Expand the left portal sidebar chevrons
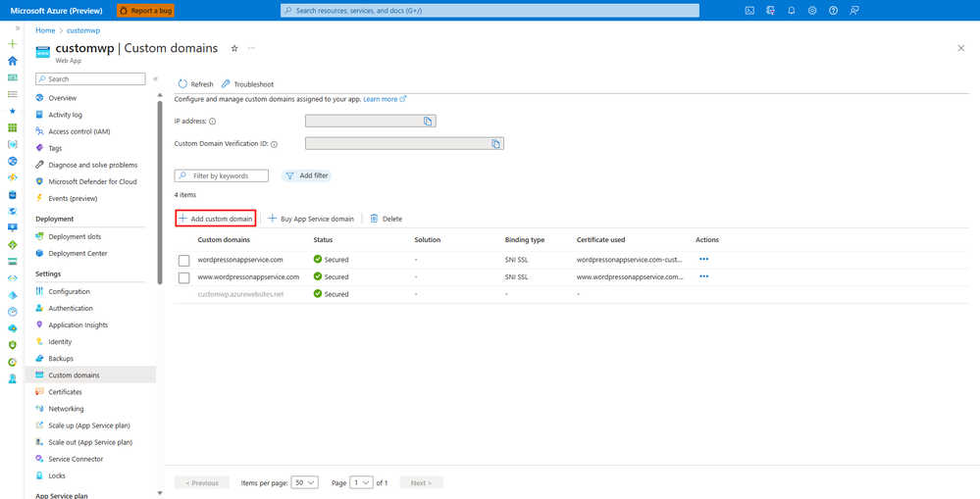 pos(18,28)
